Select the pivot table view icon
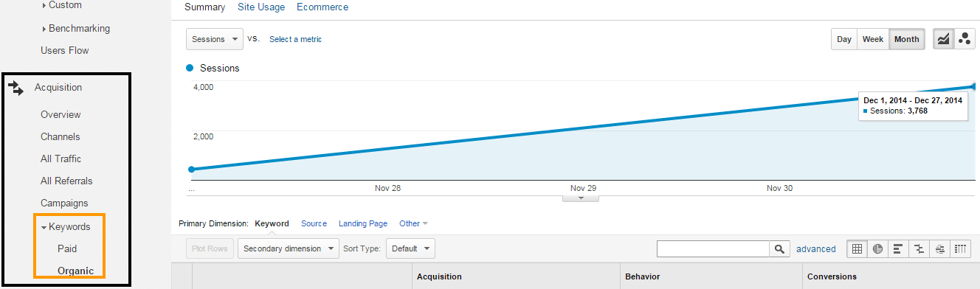The height and width of the screenshot is (289, 980). coord(960,249)
